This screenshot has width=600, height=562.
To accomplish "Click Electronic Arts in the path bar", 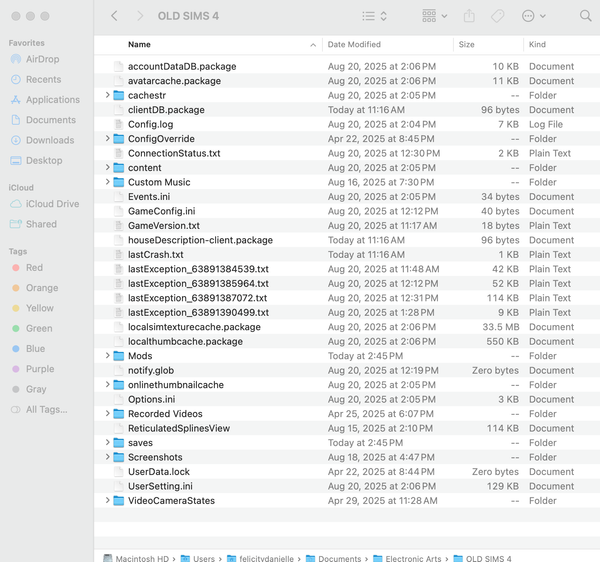I will click(x=411, y=558).
